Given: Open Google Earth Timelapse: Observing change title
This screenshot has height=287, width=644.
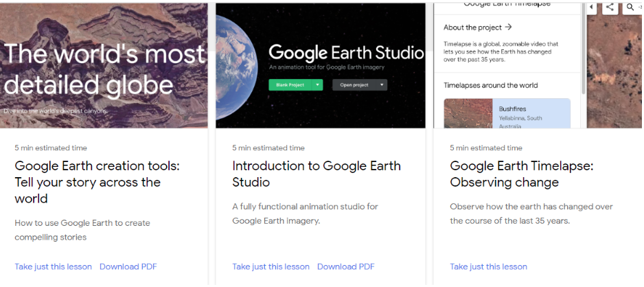Looking at the screenshot, I should [522, 174].
